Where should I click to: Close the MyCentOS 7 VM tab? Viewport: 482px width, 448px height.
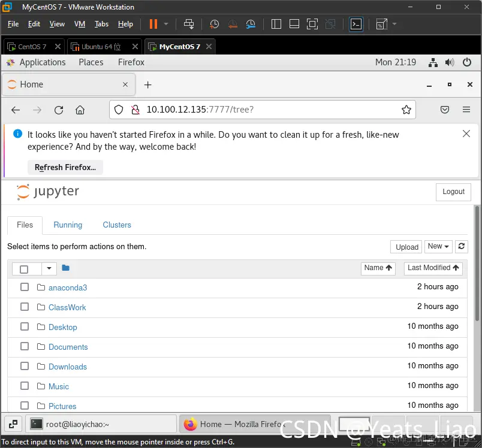(x=209, y=46)
